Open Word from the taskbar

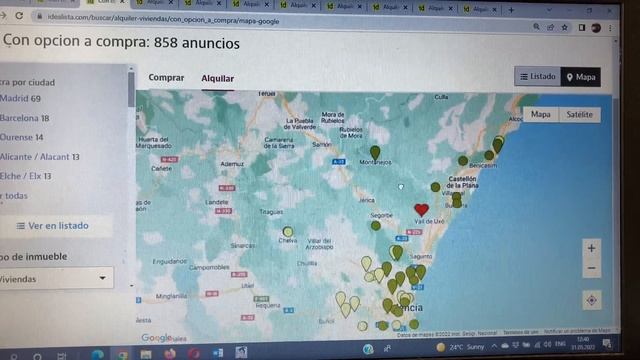pos(218,353)
